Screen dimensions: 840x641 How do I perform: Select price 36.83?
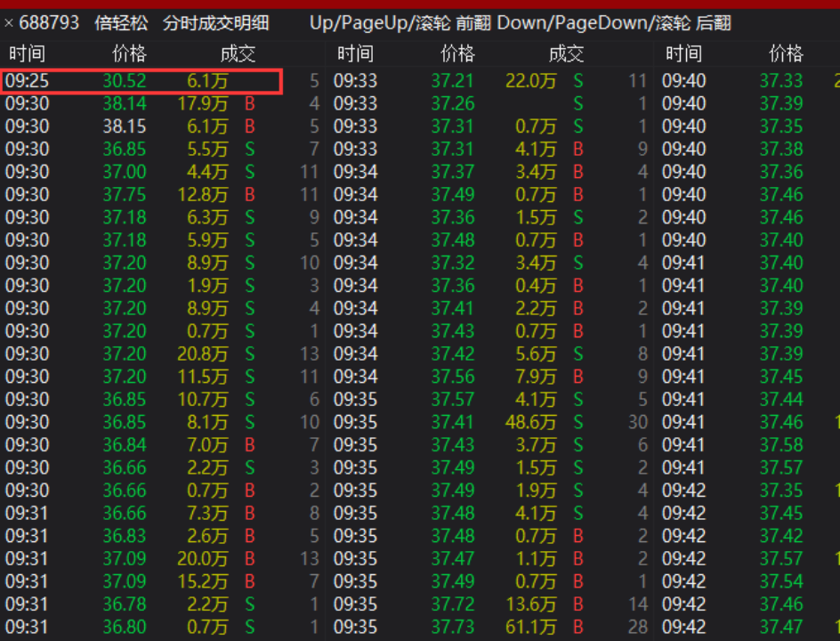(125, 536)
